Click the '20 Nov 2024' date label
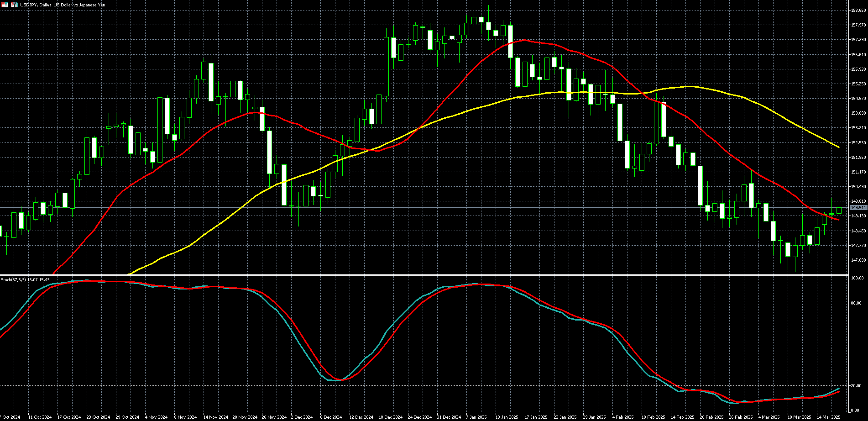 click(245, 417)
